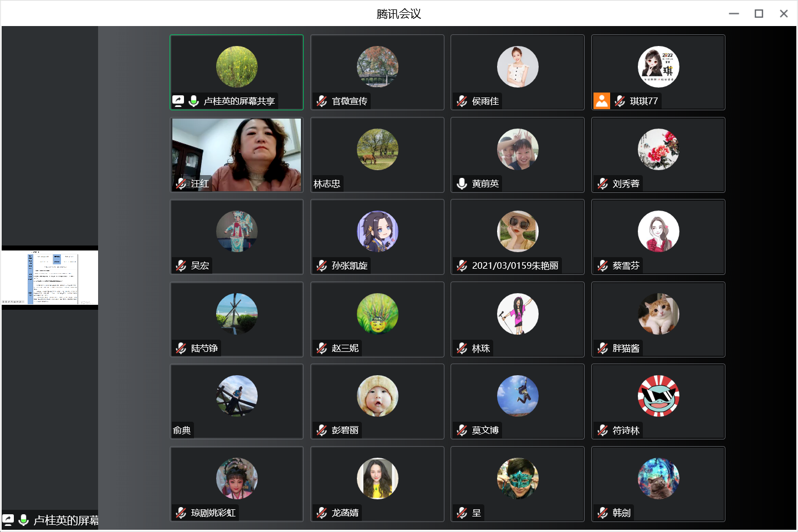This screenshot has height=532, width=798.
Task: Click muted mic icon next to 韩剑
Action: 602,513
